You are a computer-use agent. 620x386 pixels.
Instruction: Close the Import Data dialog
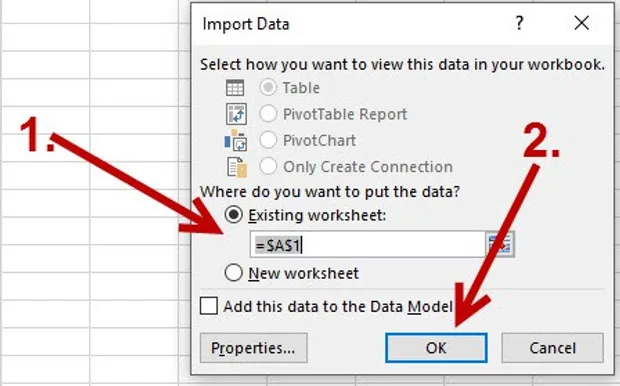[582, 23]
